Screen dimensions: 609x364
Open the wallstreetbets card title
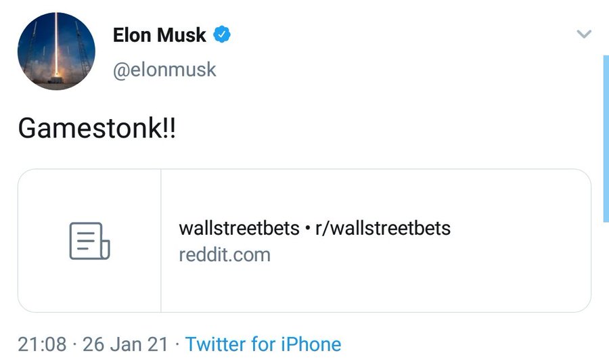tap(239, 228)
